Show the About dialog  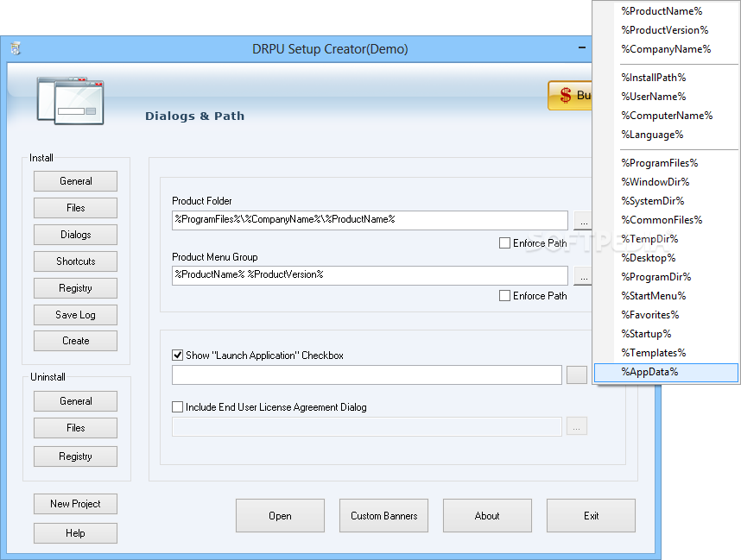(x=487, y=516)
